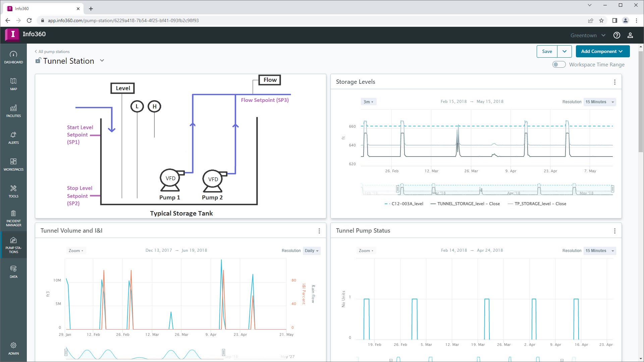This screenshot has height=362, width=644.
Task: Click right handle of Storage Levels navigator
Action: coord(612,189)
